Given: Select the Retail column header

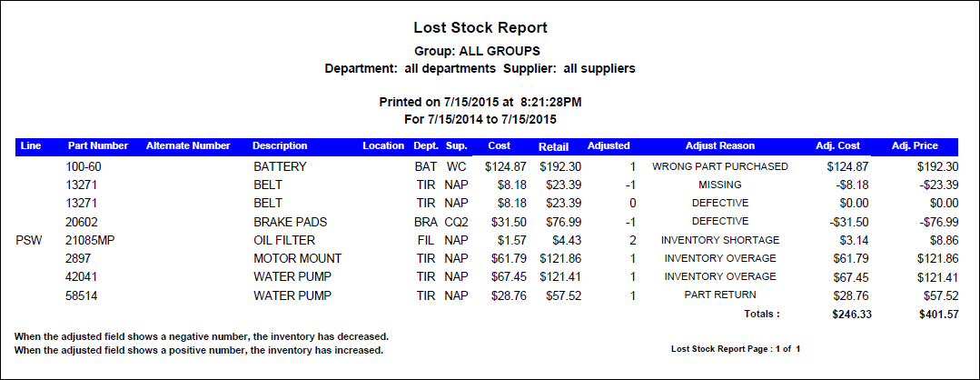Looking at the screenshot, I should [553, 146].
